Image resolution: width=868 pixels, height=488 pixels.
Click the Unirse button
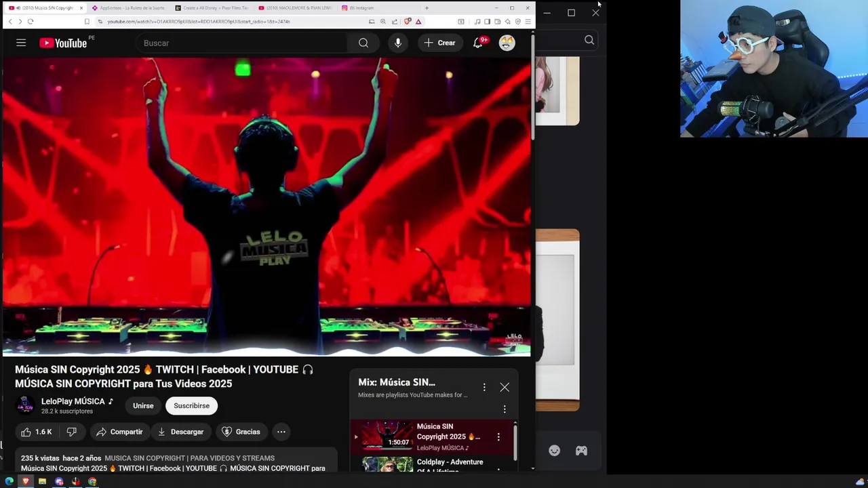pos(143,405)
